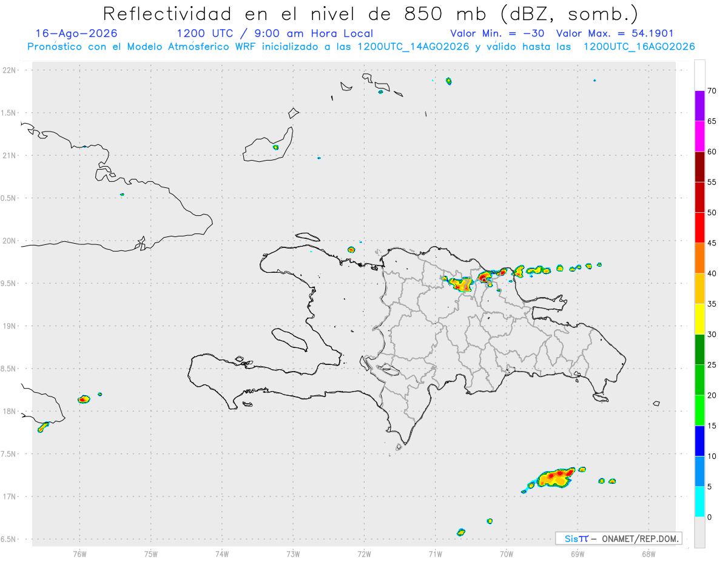Click the '19N' latitude label
The height and width of the screenshot is (562, 728).
(10, 326)
